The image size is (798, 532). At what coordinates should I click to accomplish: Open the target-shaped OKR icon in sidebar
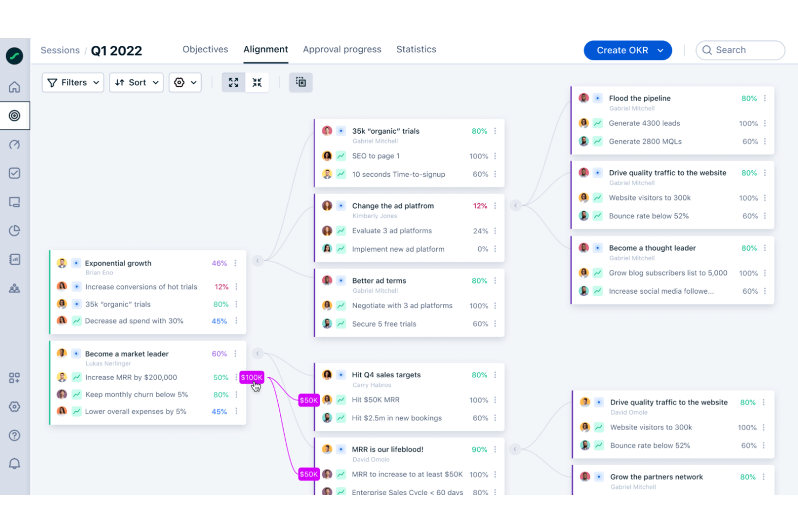click(x=15, y=116)
